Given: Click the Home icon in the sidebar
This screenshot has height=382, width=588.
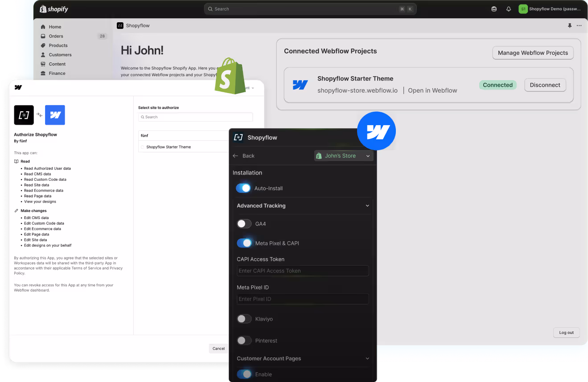Looking at the screenshot, I should [43, 27].
